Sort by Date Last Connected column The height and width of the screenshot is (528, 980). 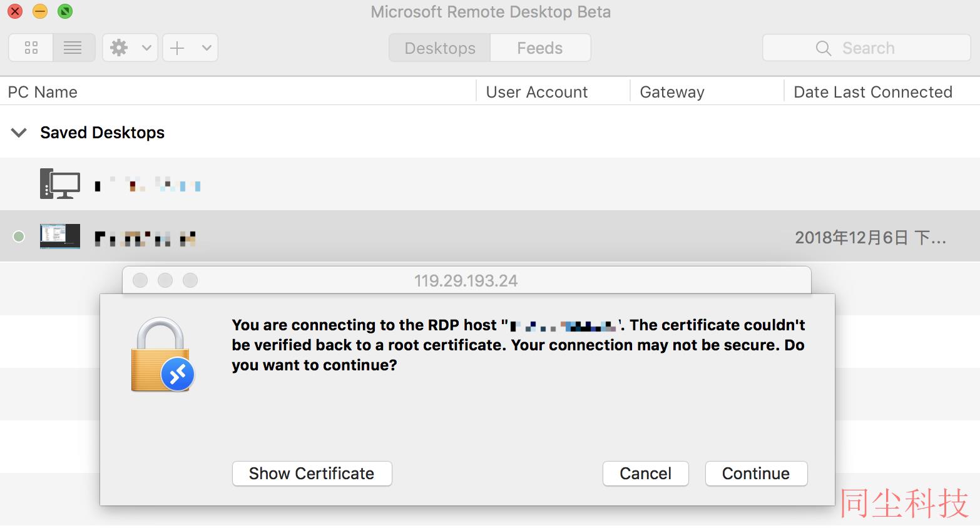[x=873, y=92]
